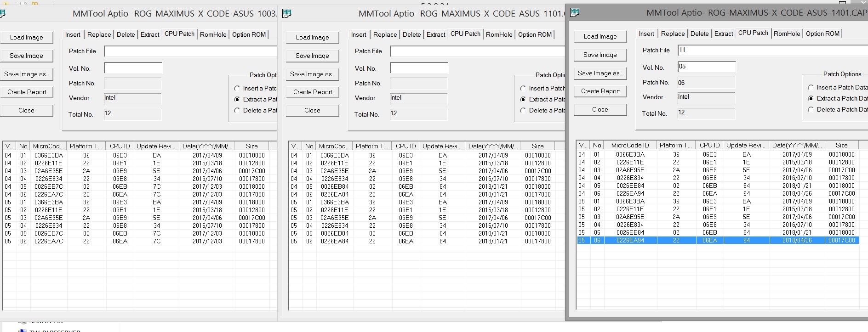Select volume 05 row 02A6E95E in 1401 window
868x332 pixels.
pos(718,217)
